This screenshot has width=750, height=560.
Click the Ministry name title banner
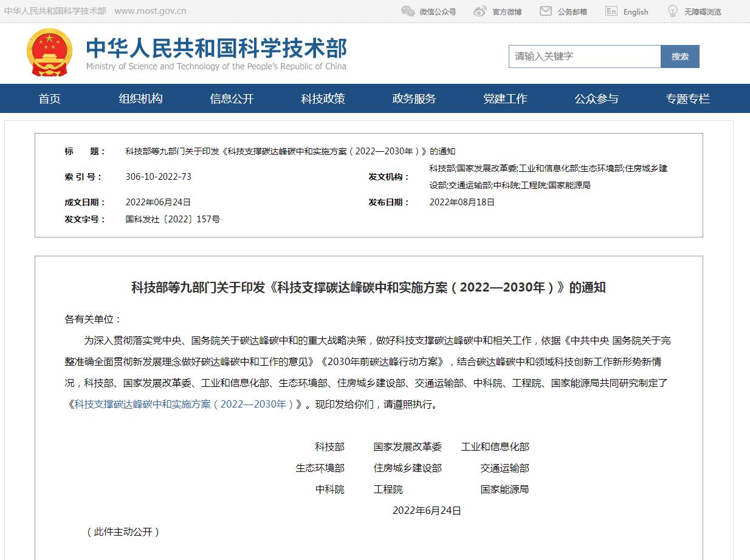tap(216, 53)
